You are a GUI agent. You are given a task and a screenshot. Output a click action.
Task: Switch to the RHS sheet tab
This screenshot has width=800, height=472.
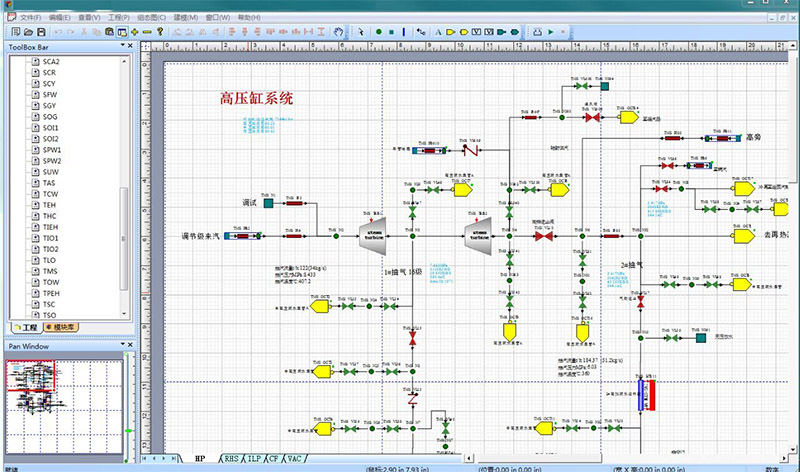(232, 457)
